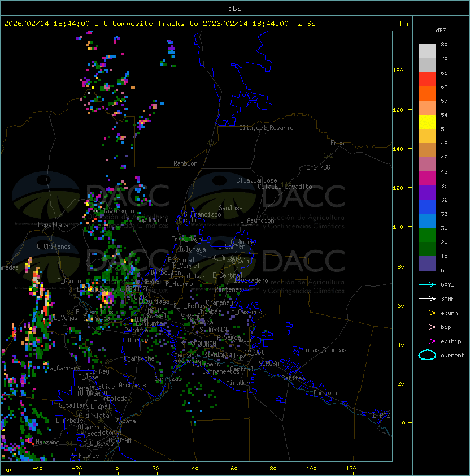Click the white 30HM arrow in legend
The image size is (470, 476).
click(427, 298)
